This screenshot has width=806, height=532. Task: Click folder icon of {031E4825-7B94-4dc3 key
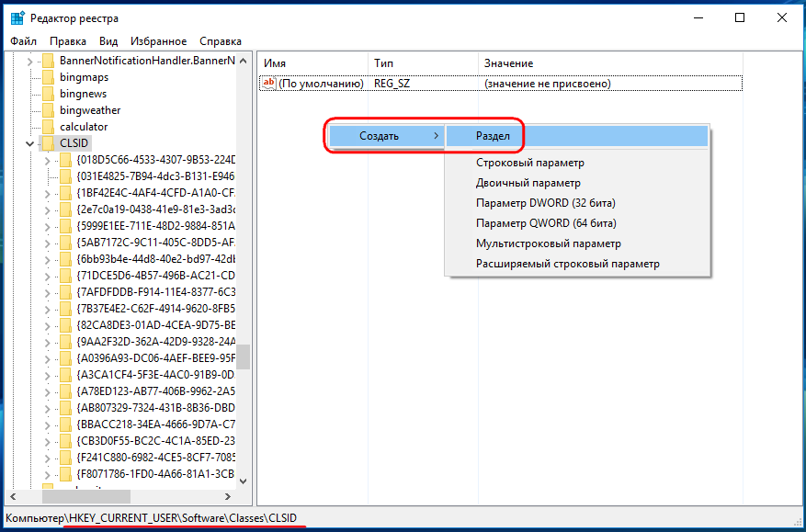(x=65, y=176)
